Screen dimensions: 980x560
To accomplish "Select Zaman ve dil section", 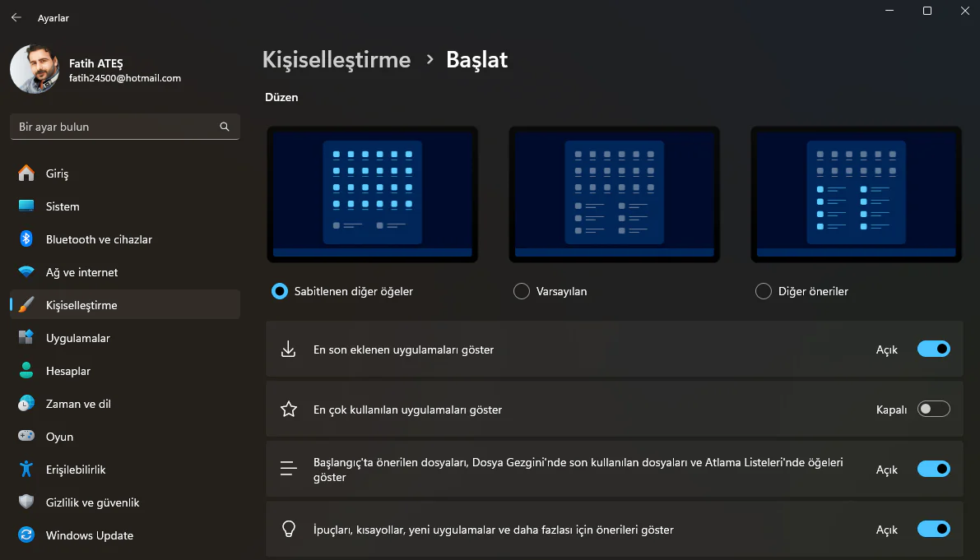I will (x=79, y=404).
